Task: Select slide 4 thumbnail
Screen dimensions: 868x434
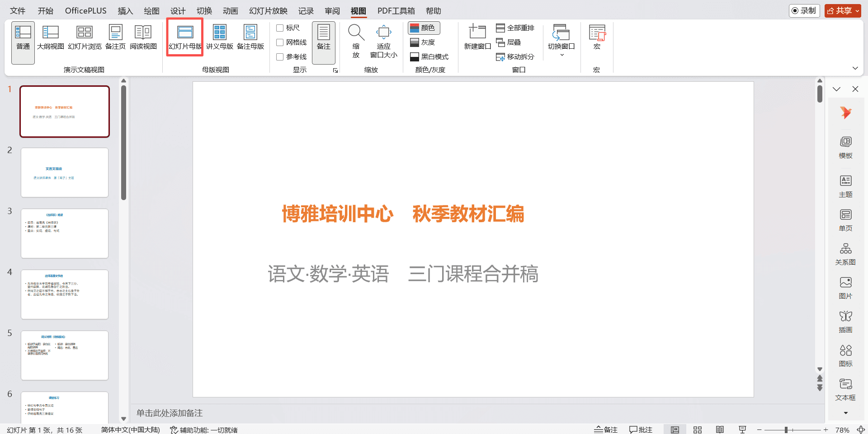Action: pos(65,294)
